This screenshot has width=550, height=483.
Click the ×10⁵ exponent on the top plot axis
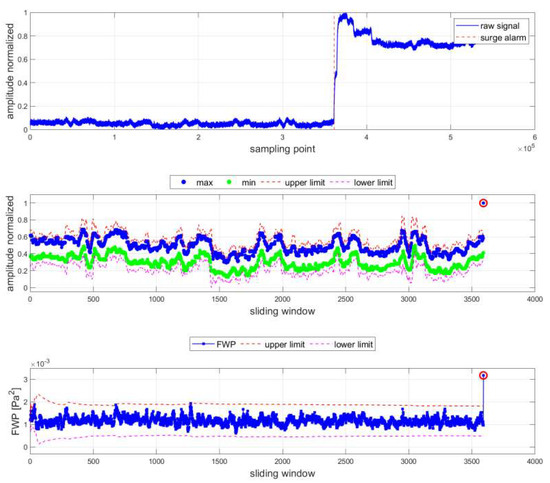pyautogui.click(x=526, y=148)
